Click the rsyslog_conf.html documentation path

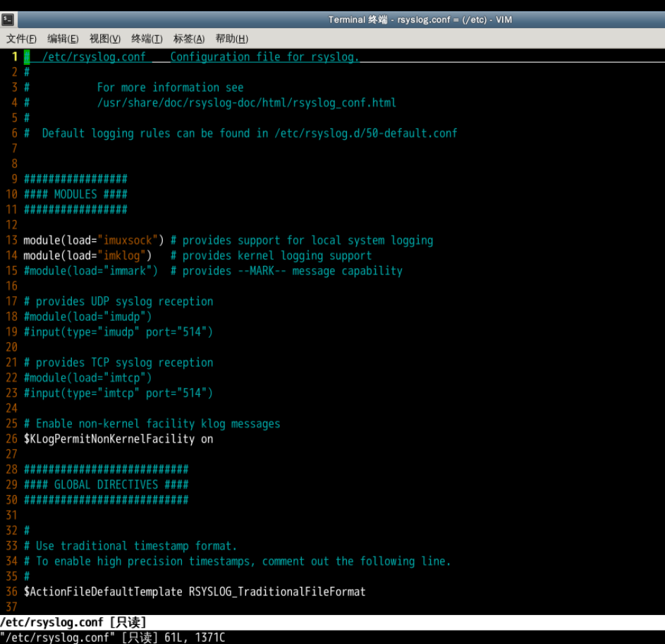(246, 103)
